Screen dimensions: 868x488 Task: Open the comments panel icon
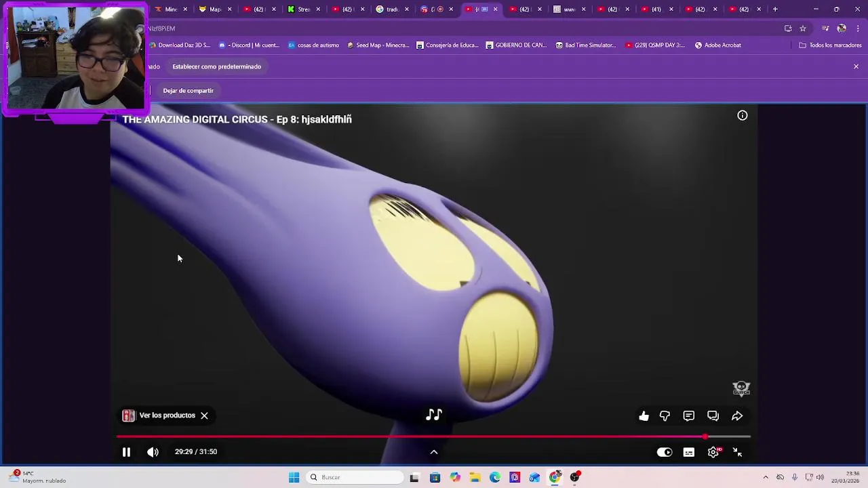(689, 416)
